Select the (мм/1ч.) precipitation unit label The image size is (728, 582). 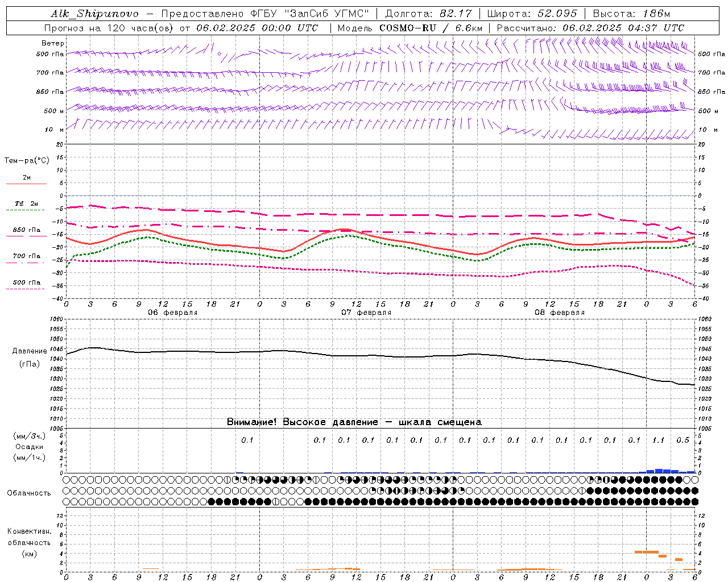(x=30, y=458)
